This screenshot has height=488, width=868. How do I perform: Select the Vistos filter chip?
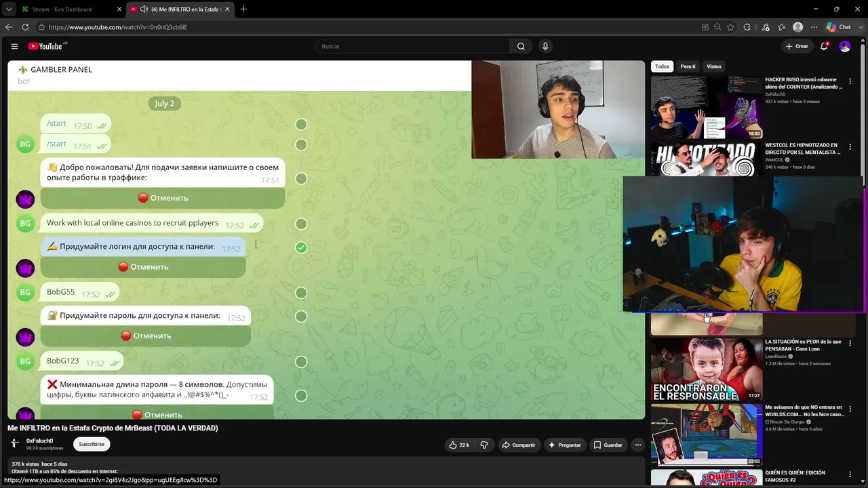coord(714,66)
